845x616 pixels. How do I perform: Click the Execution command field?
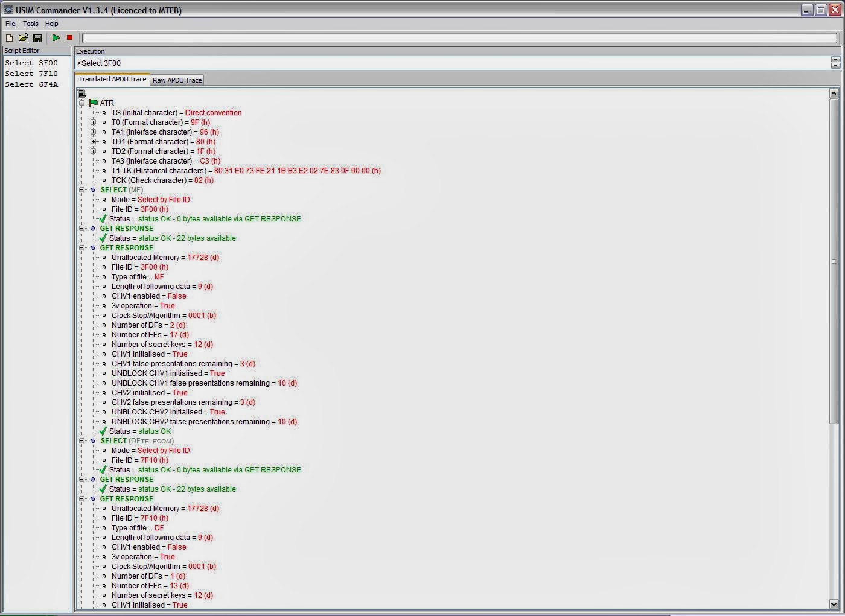[453, 63]
